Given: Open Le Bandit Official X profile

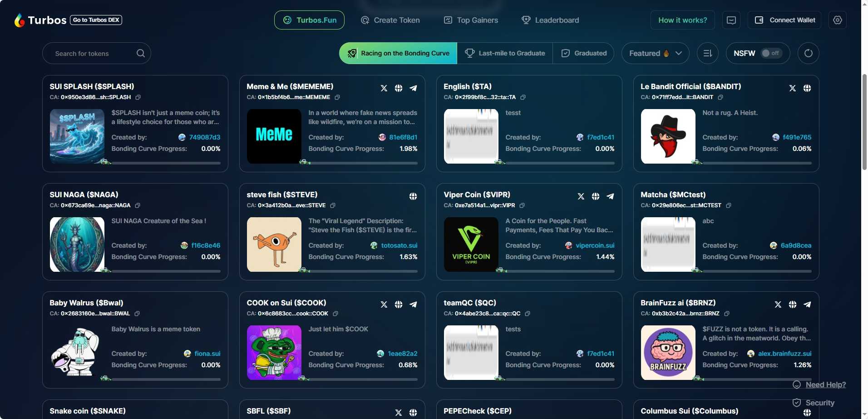Looking at the screenshot, I should point(792,88).
